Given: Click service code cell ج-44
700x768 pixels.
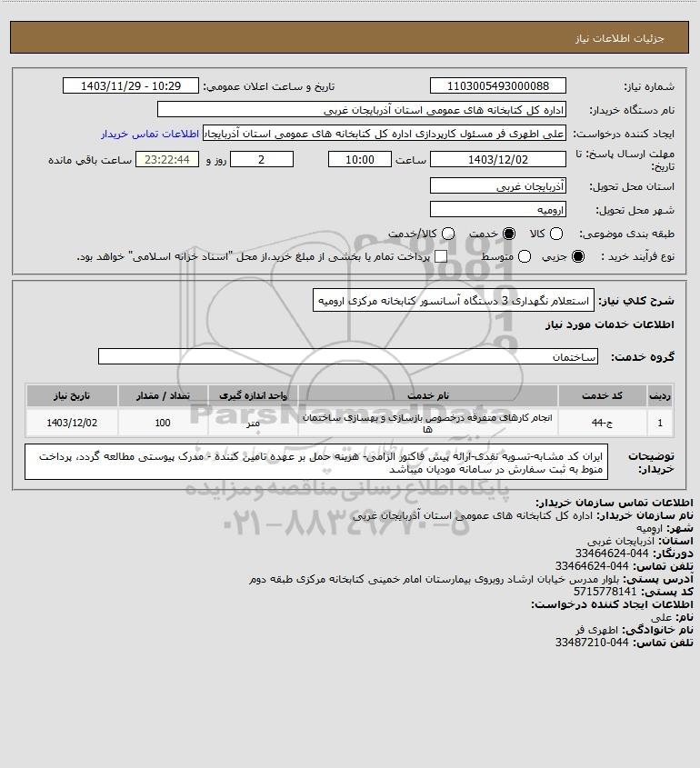Looking at the screenshot, I should [x=602, y=423].
